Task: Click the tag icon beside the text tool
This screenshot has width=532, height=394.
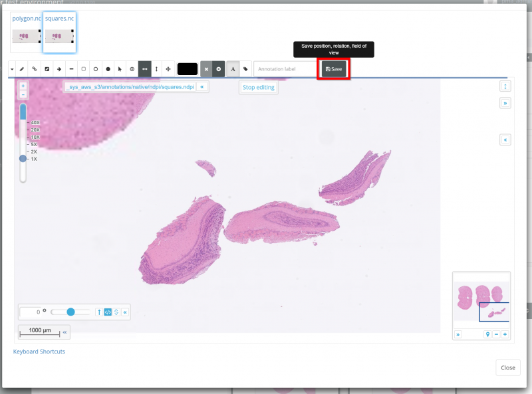Action: [x=245, y=69]
